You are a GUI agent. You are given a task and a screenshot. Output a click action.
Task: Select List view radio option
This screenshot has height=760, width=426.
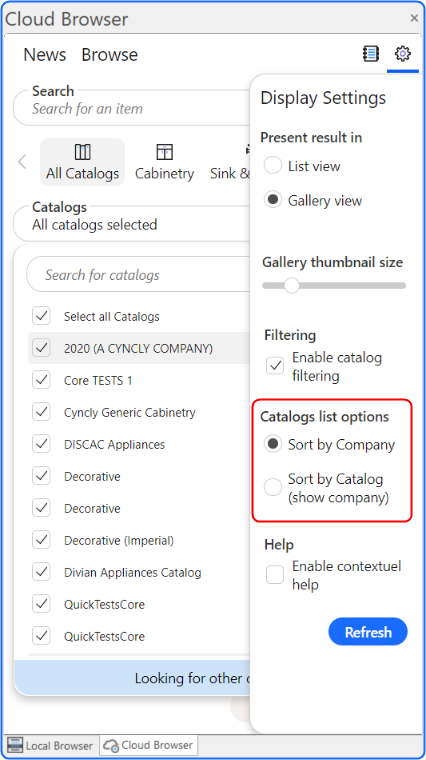click(x=273, y=165)
